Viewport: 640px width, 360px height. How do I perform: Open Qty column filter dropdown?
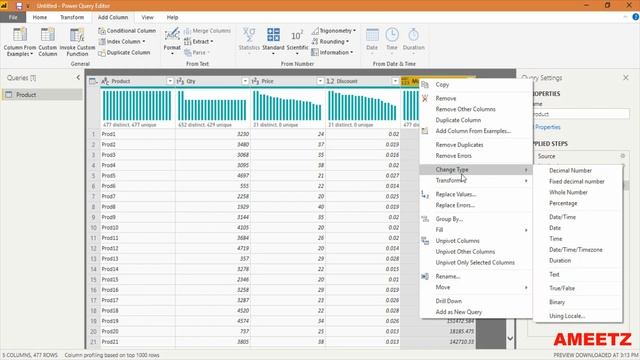[x=245, y=81]
